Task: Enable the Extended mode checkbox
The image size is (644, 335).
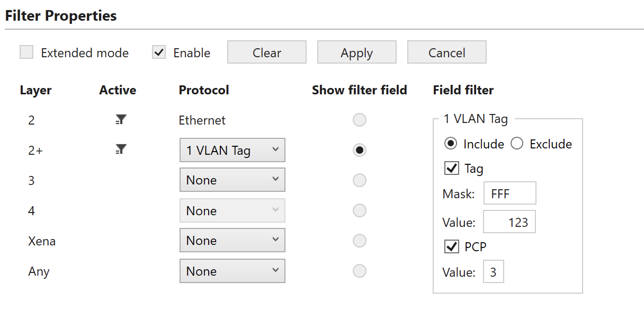Action: point(26,52)
